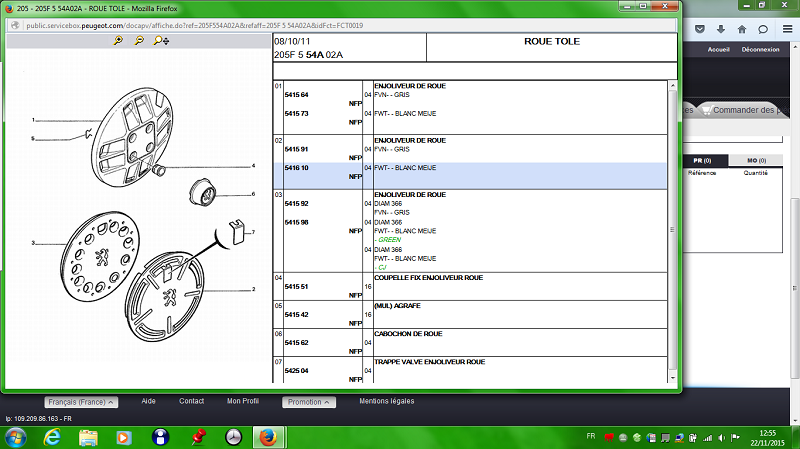Screen dimensions: 800x449
Task: Select part reference 5415 73
Action: [296, 113]
